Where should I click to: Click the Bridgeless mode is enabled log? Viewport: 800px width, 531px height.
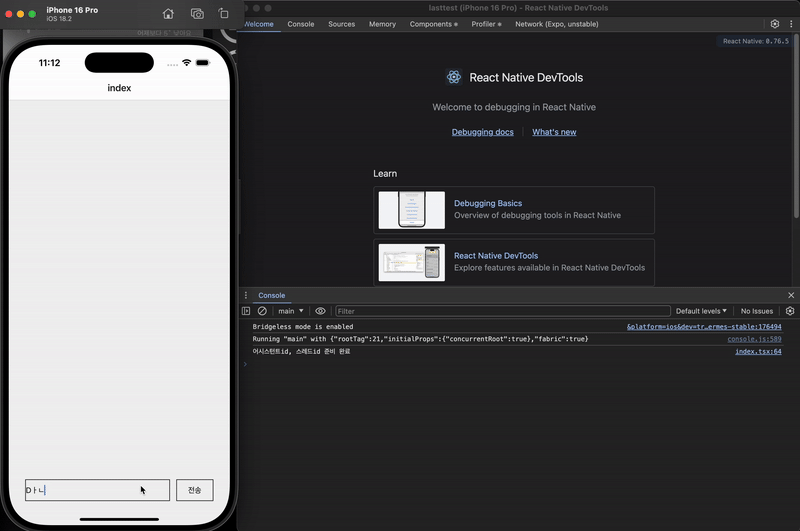[x=303, y=327]
